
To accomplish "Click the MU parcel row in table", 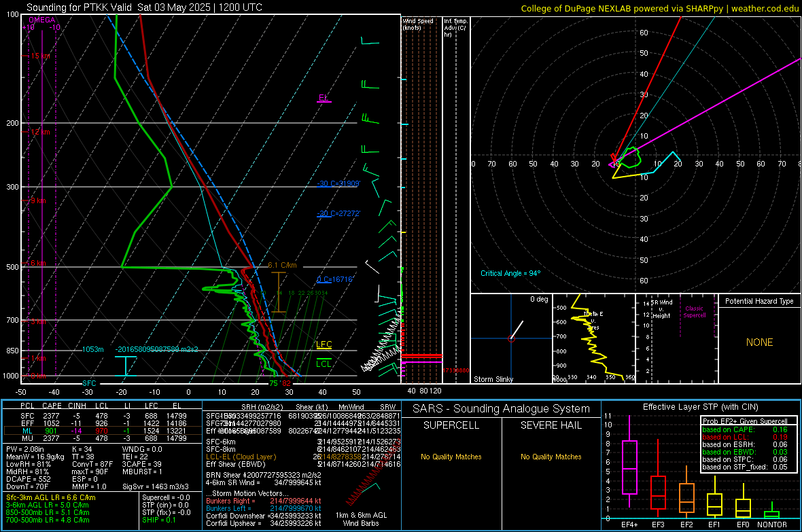I will pyautogui.click(x=103, y=438).
